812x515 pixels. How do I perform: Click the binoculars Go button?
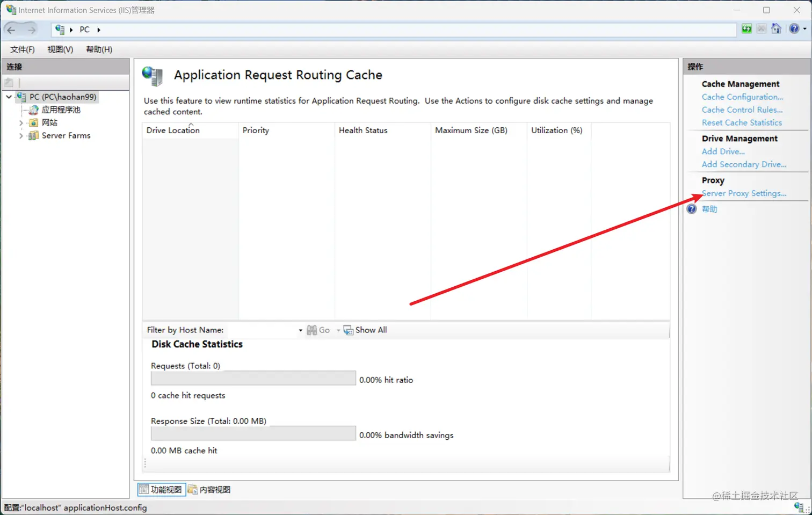point(318,330)
